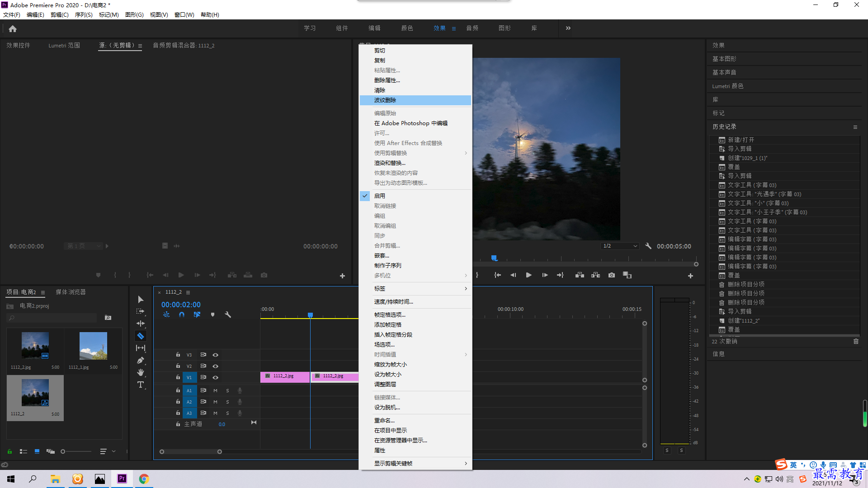Toggle insert sequences as nests
Image resolution: width=868 pixels, height=488 pixels.
click(166, 314)
